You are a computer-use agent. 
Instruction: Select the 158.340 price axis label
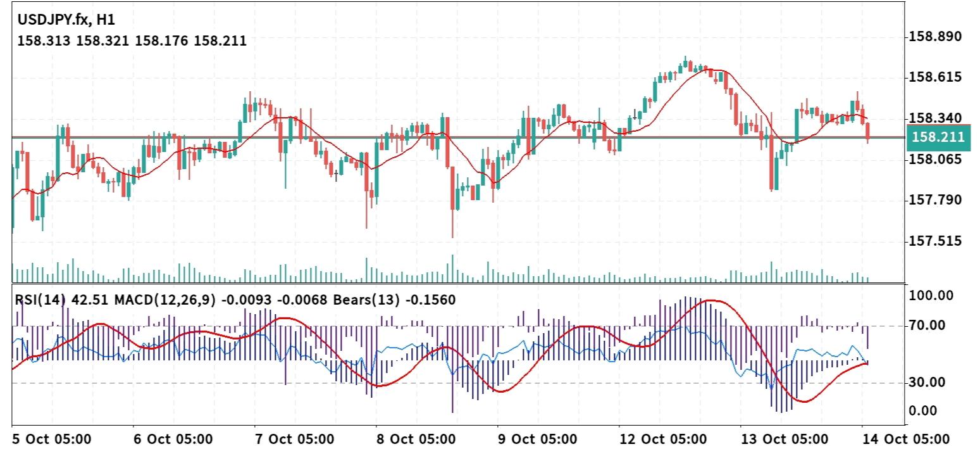(x=935, y=118)
